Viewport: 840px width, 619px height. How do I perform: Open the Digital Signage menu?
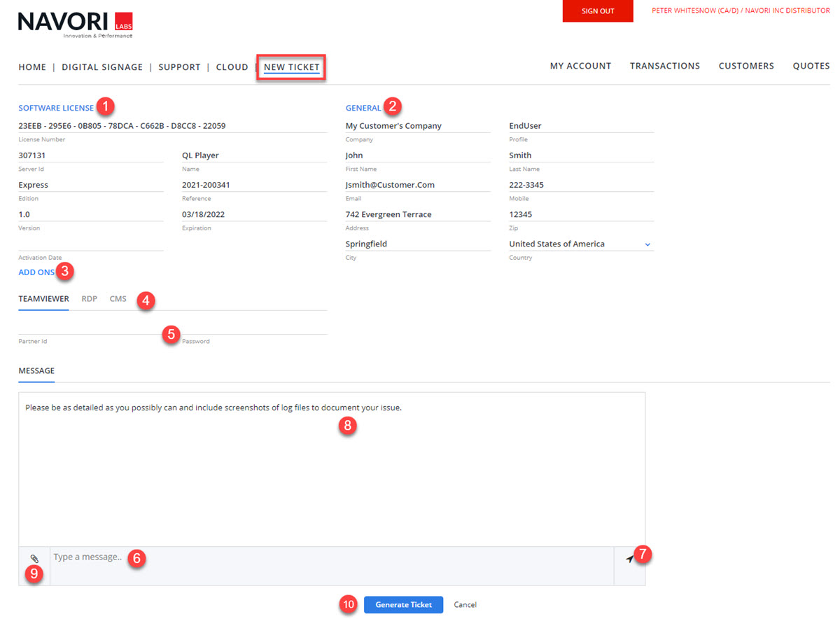[102, 67]
